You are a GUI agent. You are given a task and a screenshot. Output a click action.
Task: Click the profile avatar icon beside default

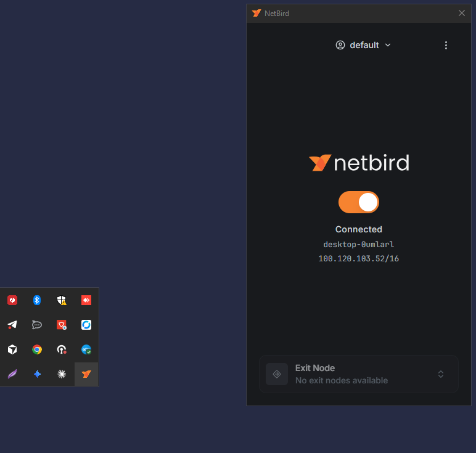click(340, 45)
